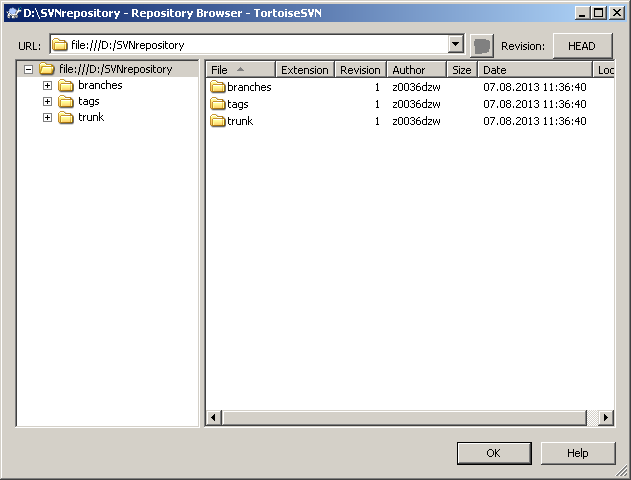631x480 pixels.
Task: Confirm with the OK button
Action: [493, 453]
